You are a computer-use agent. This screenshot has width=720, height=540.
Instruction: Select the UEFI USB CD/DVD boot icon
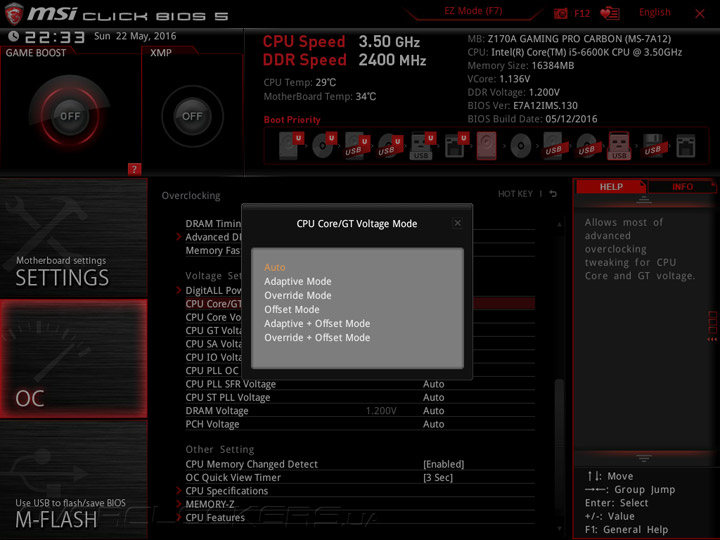390,146
